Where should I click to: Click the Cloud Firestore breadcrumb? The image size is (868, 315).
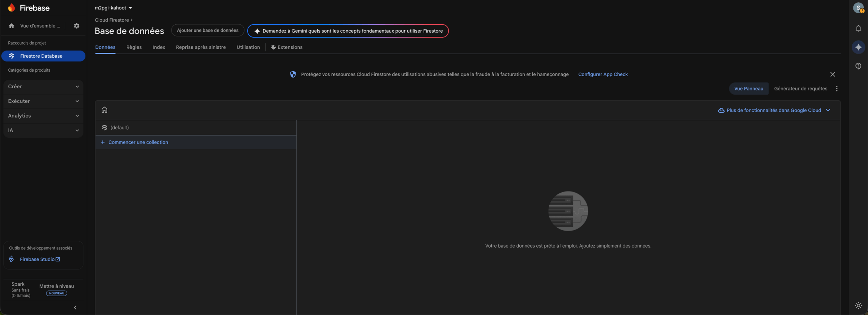112,20
